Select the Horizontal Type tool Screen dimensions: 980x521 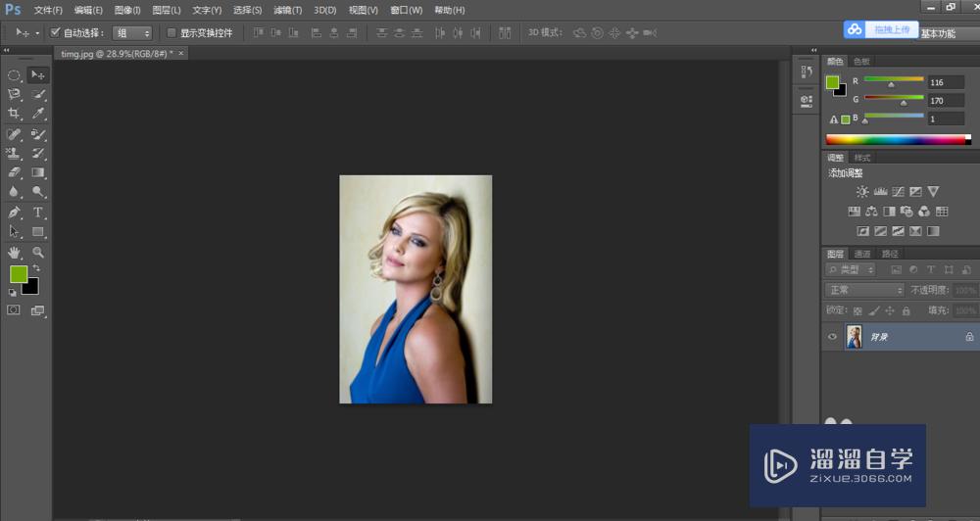coord(38,212)
